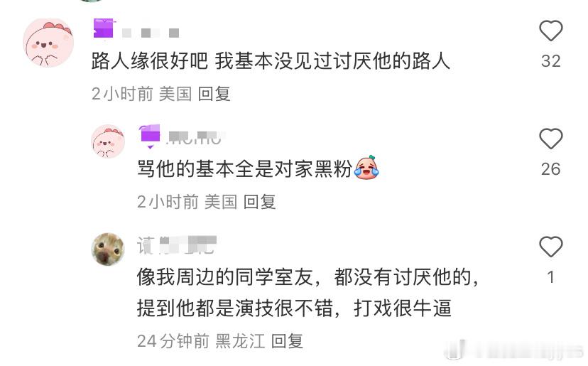
Task: Reply to the 24分钟前 黑龙江 comment
Action: point(287,341)
